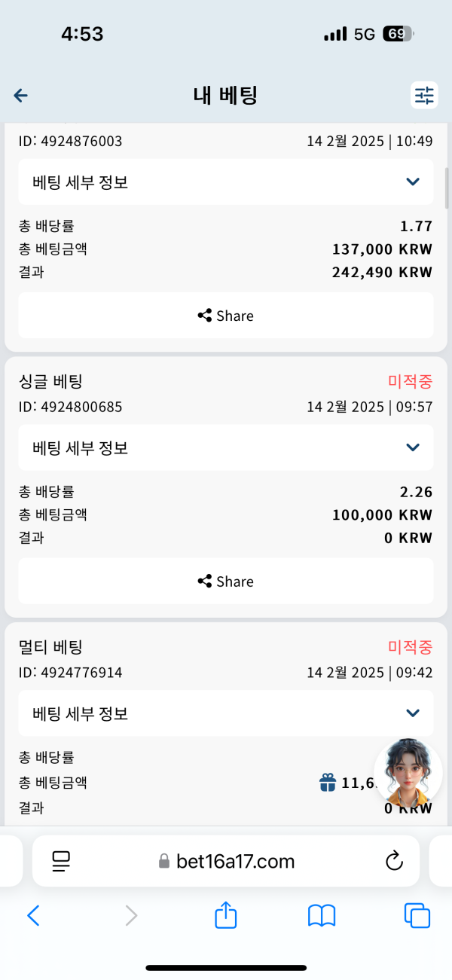
Task: Show open tabs with the tabs icon
Action: (418, 916)
